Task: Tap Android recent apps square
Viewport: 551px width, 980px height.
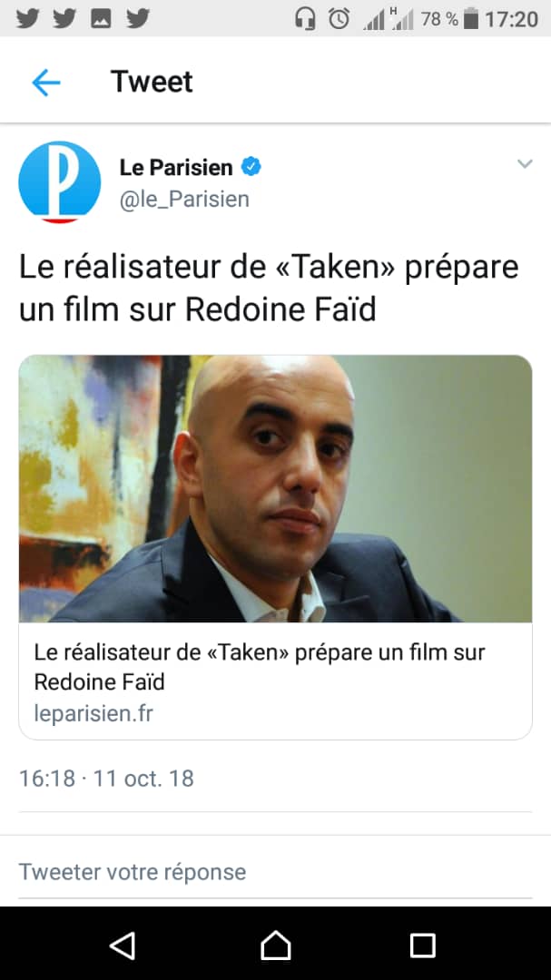Action: [x=422, y=945]
